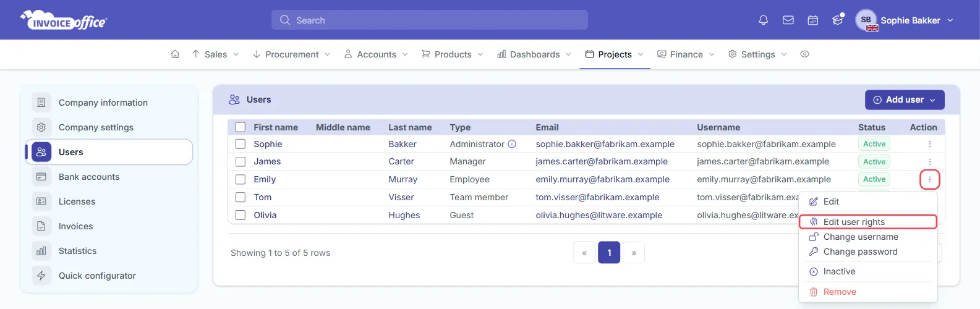Click the Statistics bar chart icon
Screen dimensions: 980x309
click(41, 251)
